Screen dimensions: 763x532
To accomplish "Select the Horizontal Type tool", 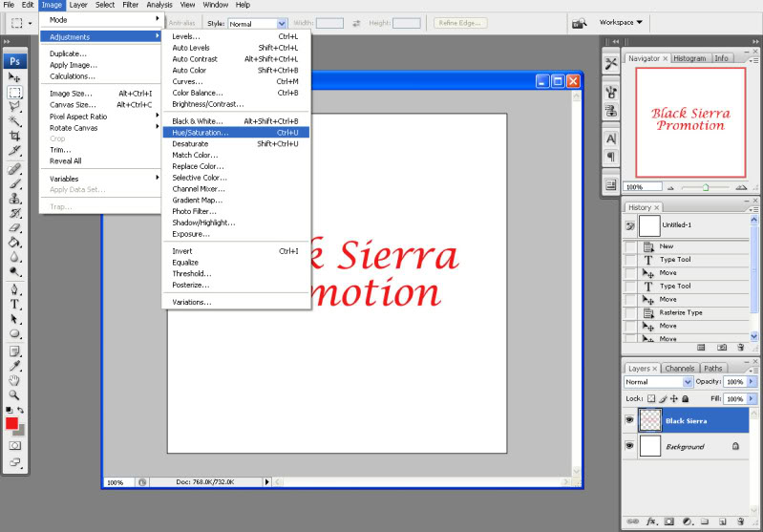I will (14, 305).
